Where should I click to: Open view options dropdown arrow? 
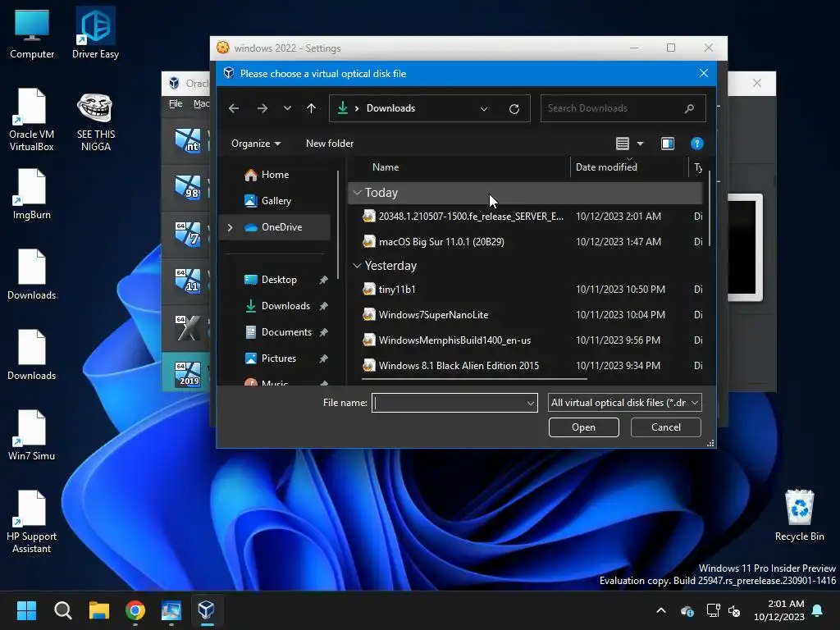click(640, 144)
